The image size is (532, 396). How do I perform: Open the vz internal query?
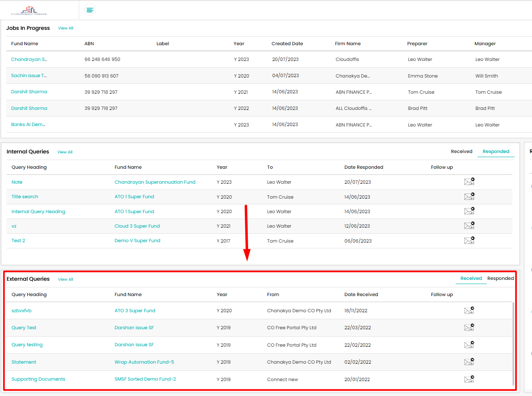(x=14, y=226)
